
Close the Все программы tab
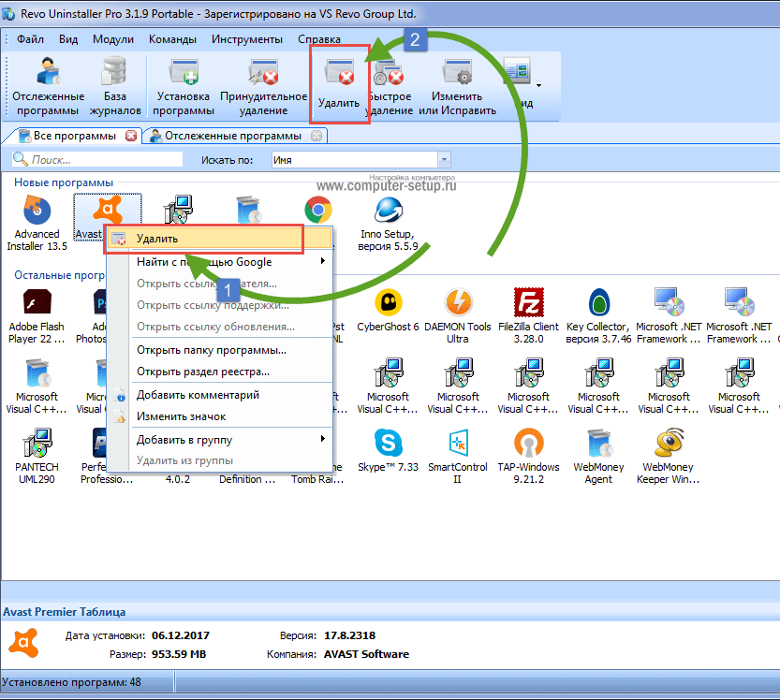pos(131,136)
